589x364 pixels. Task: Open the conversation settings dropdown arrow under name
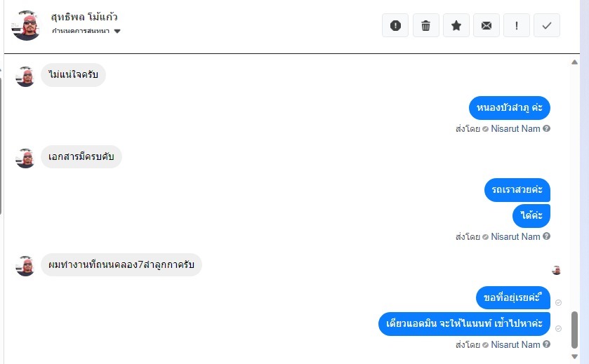117,31
